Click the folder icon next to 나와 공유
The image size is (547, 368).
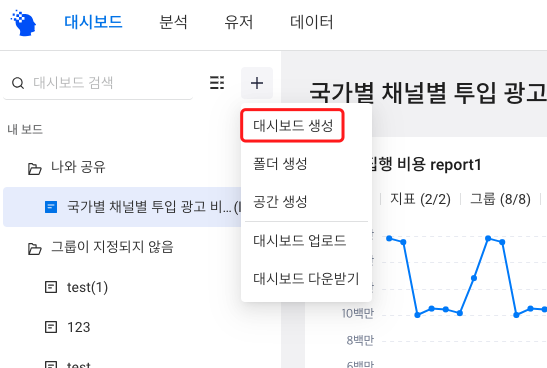35,169
